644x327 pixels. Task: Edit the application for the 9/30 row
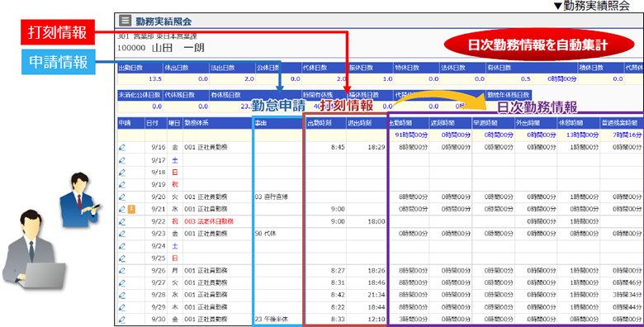(122, 320)
